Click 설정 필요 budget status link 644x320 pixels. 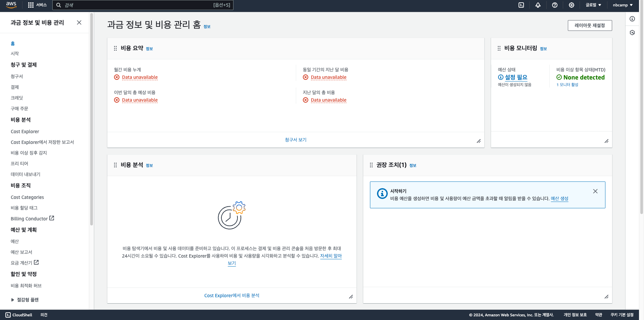pyautogui.click(x=516, y=77)
